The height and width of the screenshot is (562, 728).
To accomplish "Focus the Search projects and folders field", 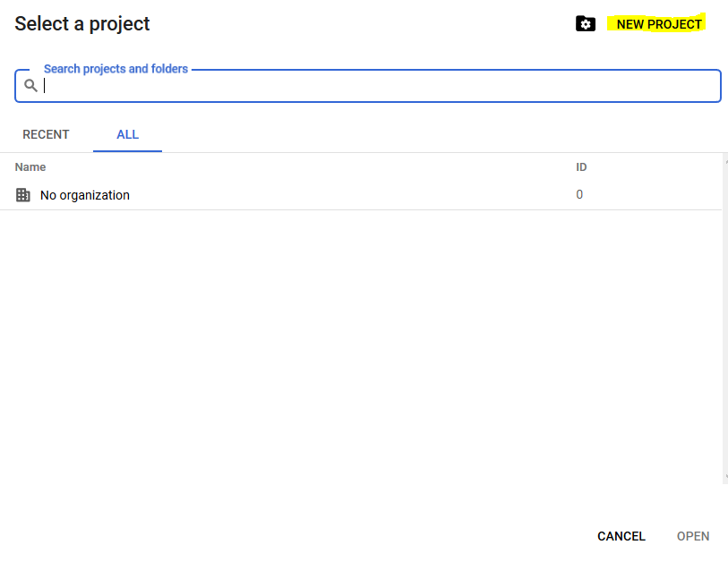I will [x=368, y=86].
